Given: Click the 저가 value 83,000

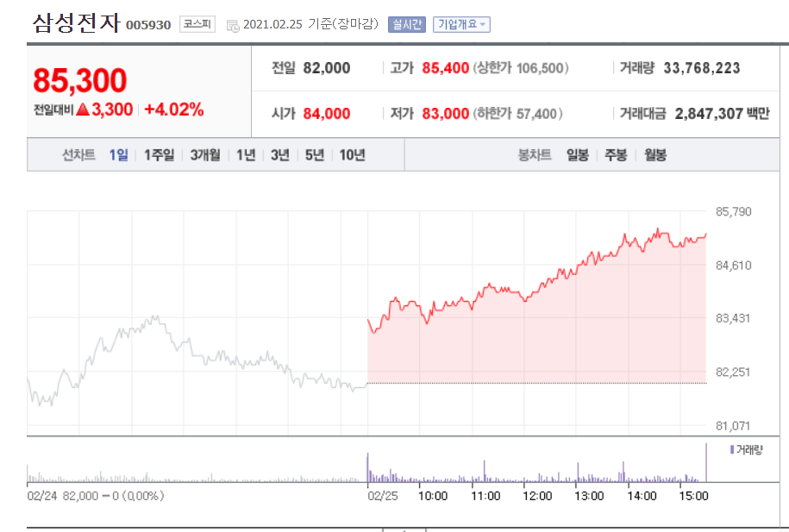Looking at the screenshot, I should (x=445, y=114).
